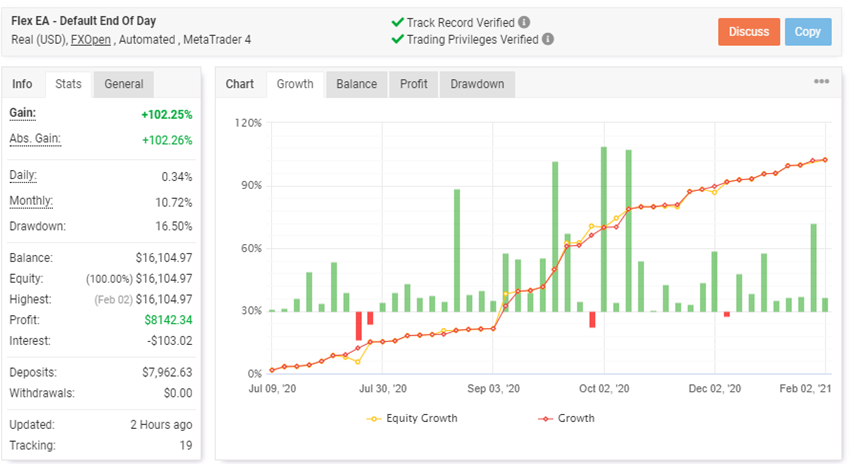Viewport: 855px width, 464px height.
Task: Click the 10.72% monthly value
Action: click(x=174, y=202)
